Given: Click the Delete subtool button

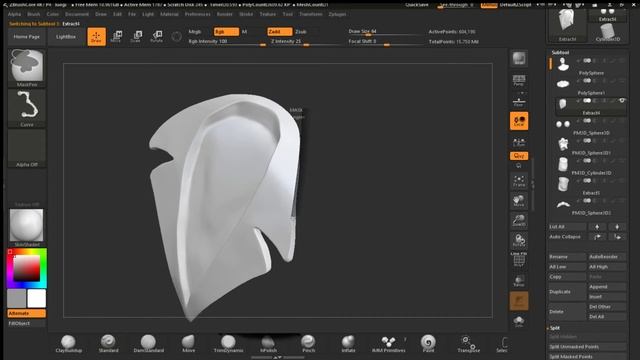Looking at the screenshot, I should tap(567, 312).
